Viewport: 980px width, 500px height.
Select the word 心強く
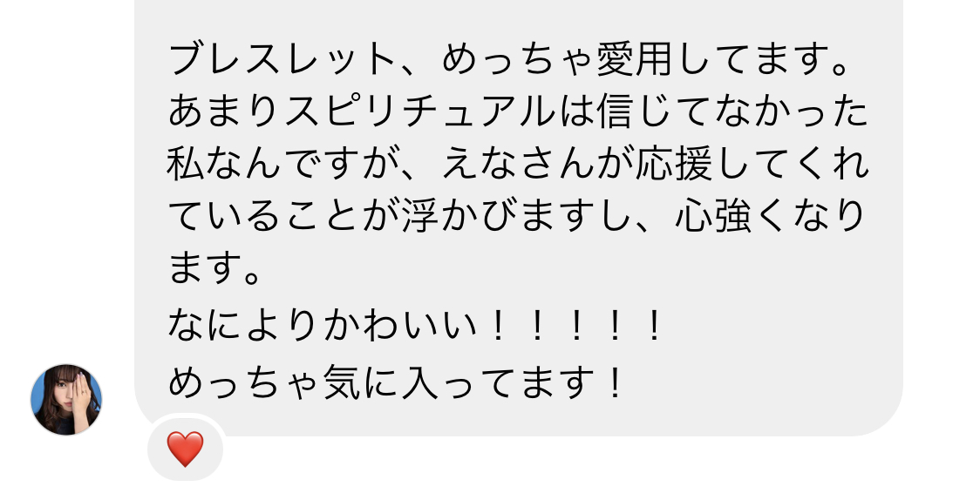click(732, 217)
